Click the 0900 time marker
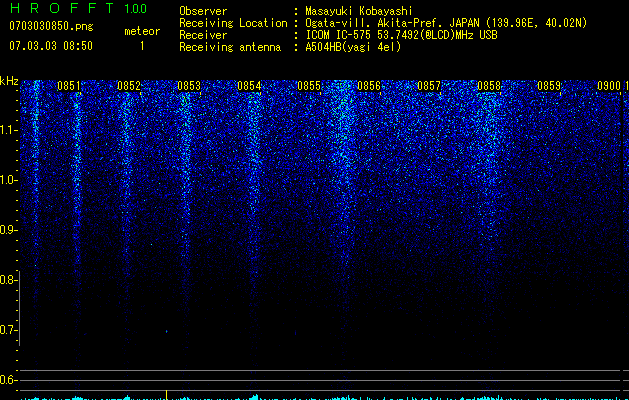The width and height of the screenshot is (629, 400). click(609, 86)
